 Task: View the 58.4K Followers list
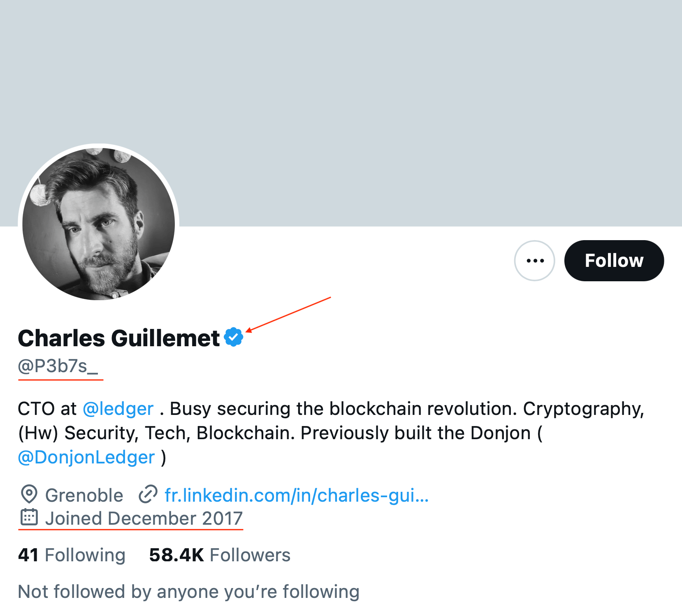[x=220, y=555]
